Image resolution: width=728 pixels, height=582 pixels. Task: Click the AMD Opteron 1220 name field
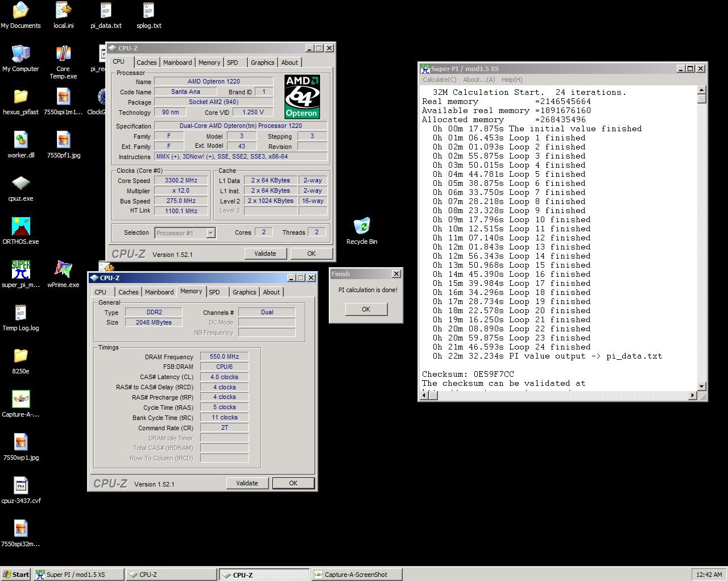coord(214,81)
